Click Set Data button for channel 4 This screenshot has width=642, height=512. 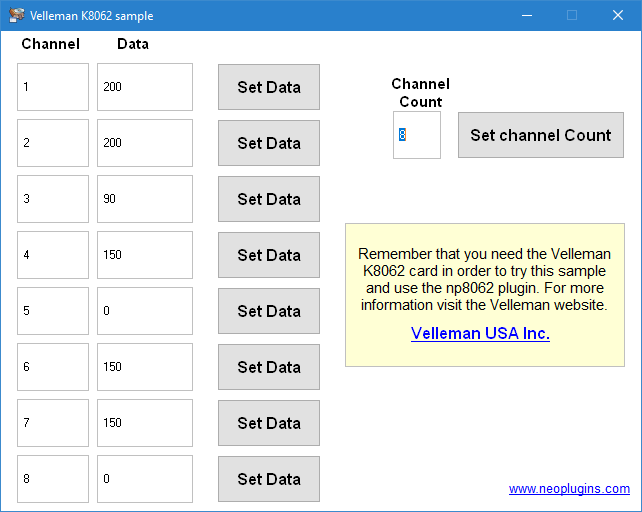tap(269, 255)
